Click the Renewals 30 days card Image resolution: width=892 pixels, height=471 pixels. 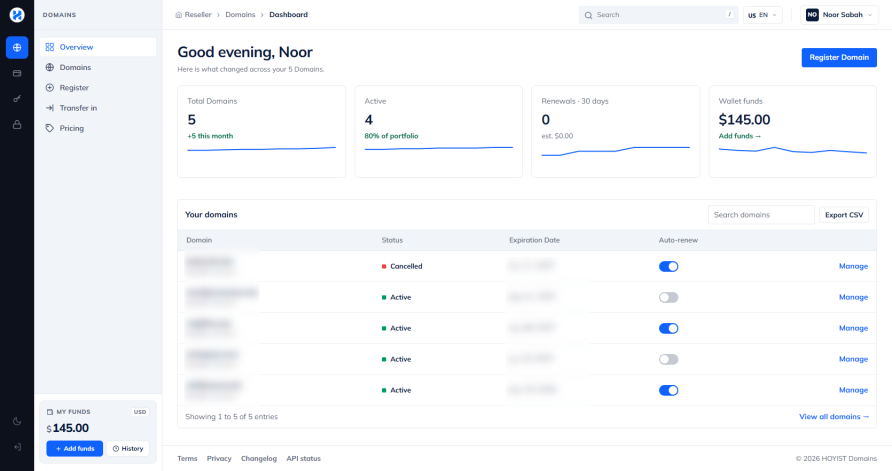(616, 131)
